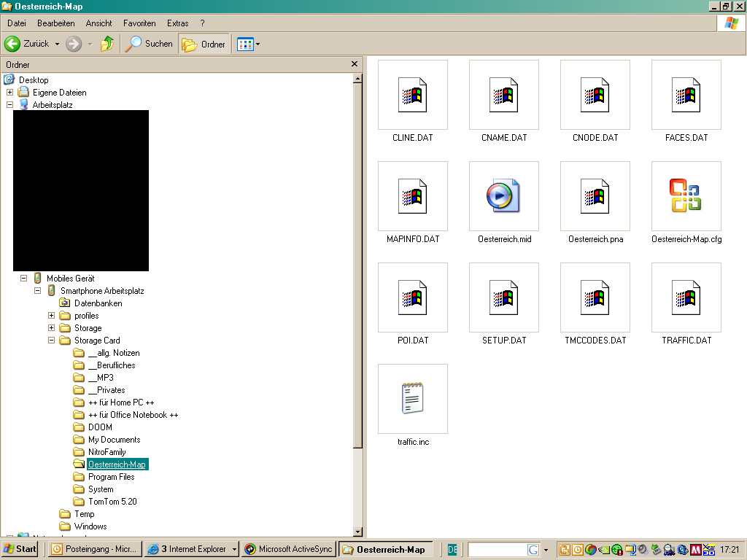Click folder tree scrollbar up arrow
This screenshot has width=747, height=560.
coord(357,79)
